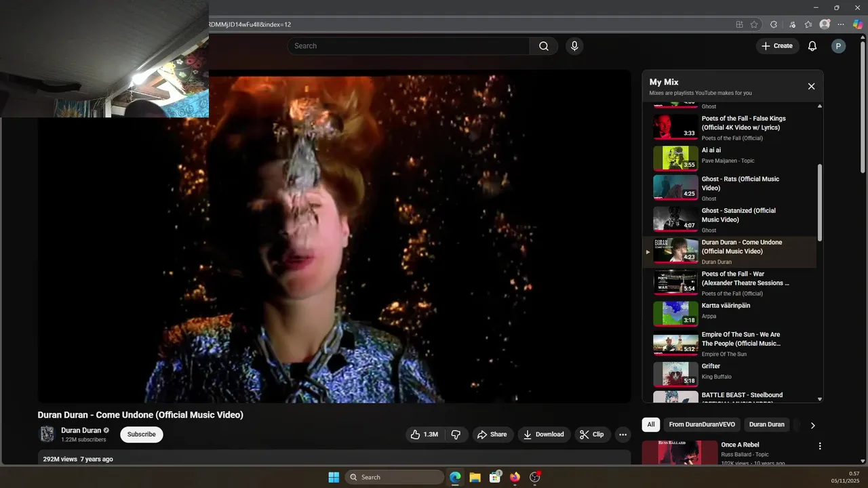
Task: Open Copilot sidebar icon
Action: click(x=858, y=24)
